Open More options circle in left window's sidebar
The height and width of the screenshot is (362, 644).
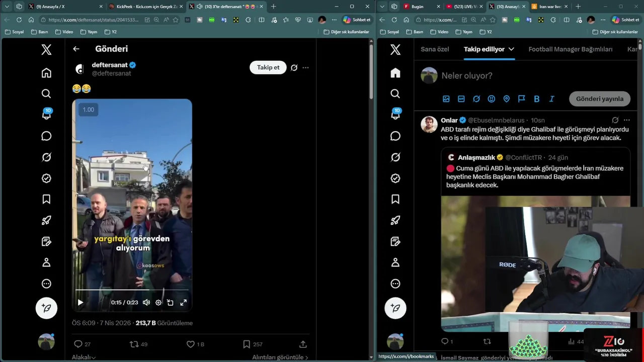click(x=46, y=284)
